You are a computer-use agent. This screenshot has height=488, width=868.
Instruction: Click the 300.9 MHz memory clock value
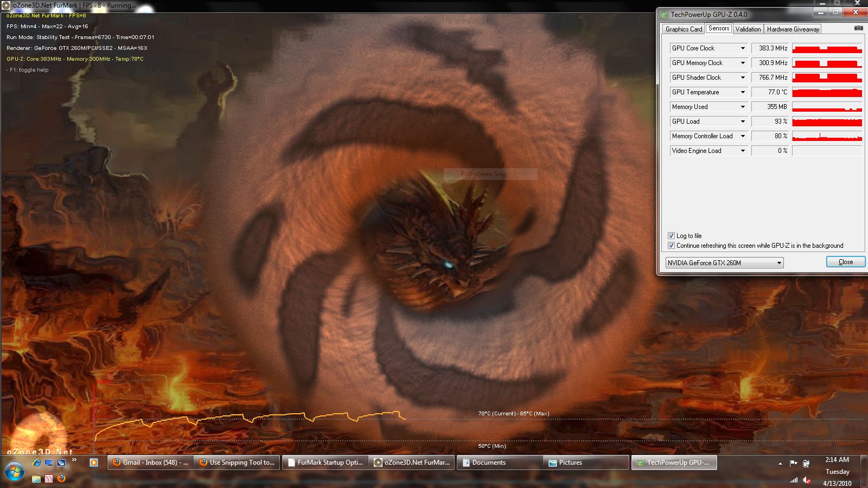click(x=770, y=63)
